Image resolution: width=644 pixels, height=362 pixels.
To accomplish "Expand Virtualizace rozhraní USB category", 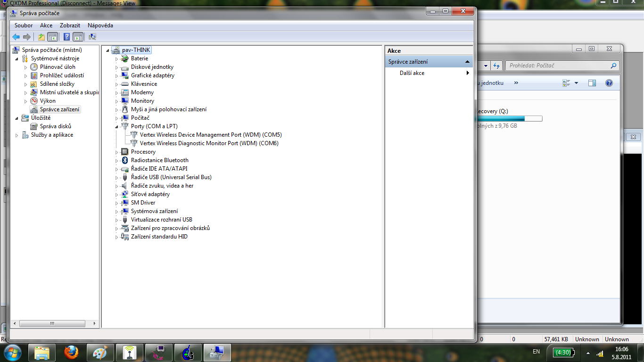I will [117, 220].
